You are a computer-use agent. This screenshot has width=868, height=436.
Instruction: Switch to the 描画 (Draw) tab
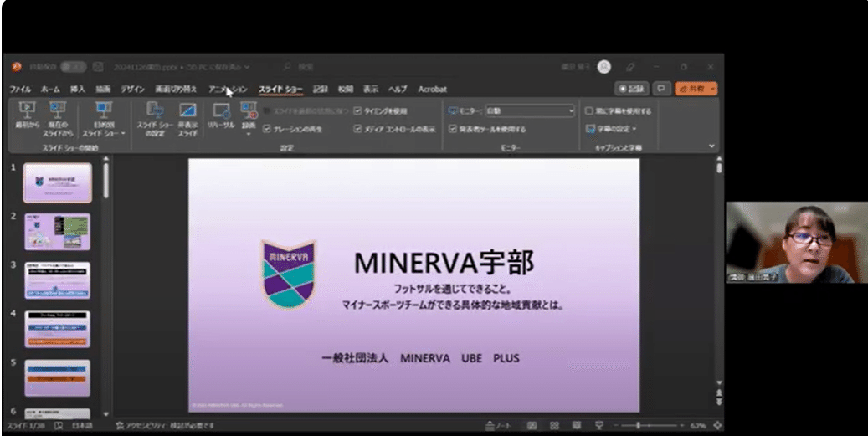[103, 89]
